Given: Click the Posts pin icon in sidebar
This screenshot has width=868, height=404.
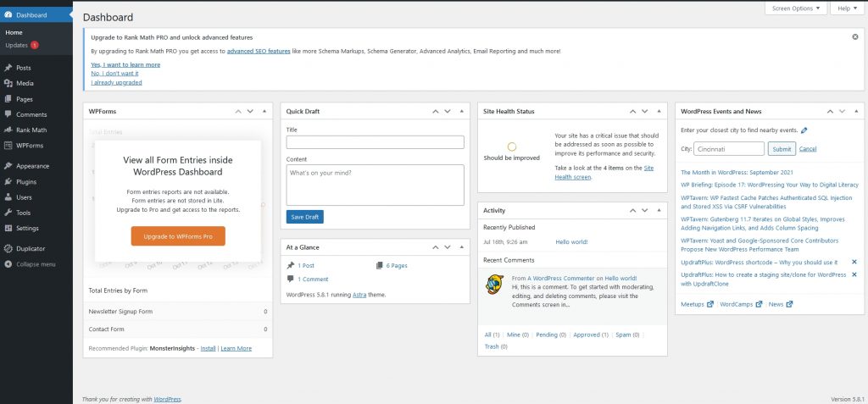Looking at the screenshot, I should click(8, 68).
